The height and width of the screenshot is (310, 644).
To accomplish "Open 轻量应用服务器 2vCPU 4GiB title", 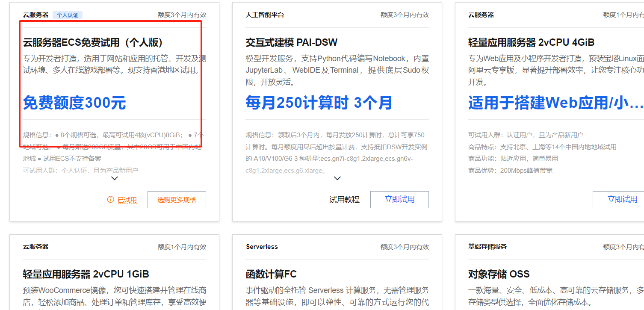I will coord(531,42).
